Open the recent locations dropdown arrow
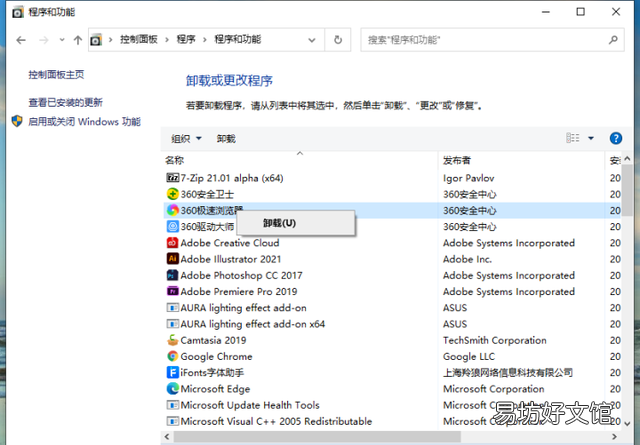The image size is (640, 445). (x=62, y=40)
